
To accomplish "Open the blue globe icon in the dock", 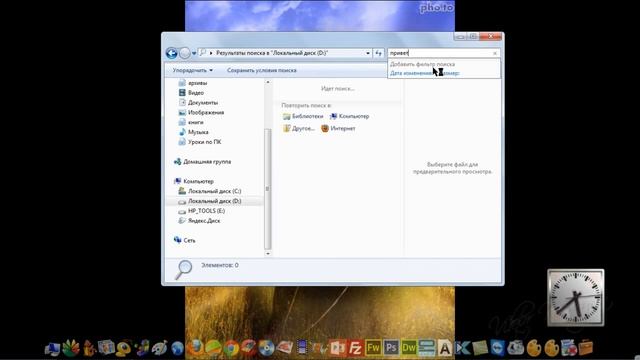I will tap(177, 348).
